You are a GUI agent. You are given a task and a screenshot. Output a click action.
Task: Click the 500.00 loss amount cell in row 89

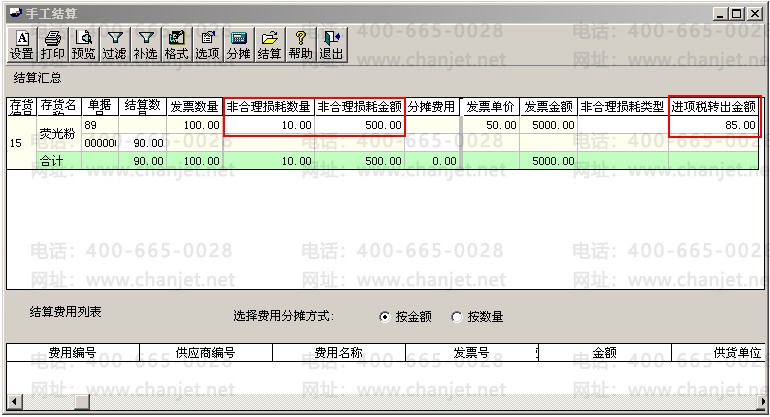click(x=359, y=125)
